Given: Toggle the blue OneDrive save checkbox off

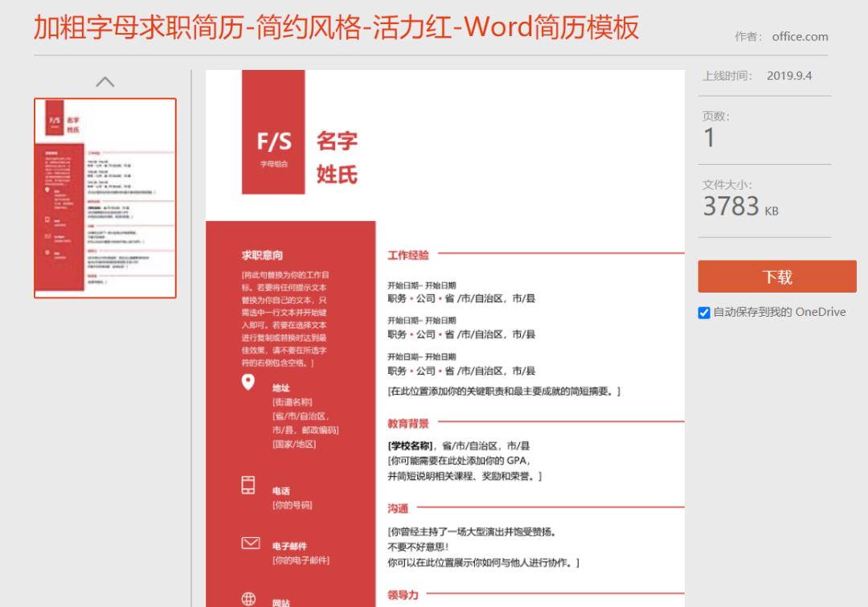Looking at the screenshot, I should coord(702,312).
